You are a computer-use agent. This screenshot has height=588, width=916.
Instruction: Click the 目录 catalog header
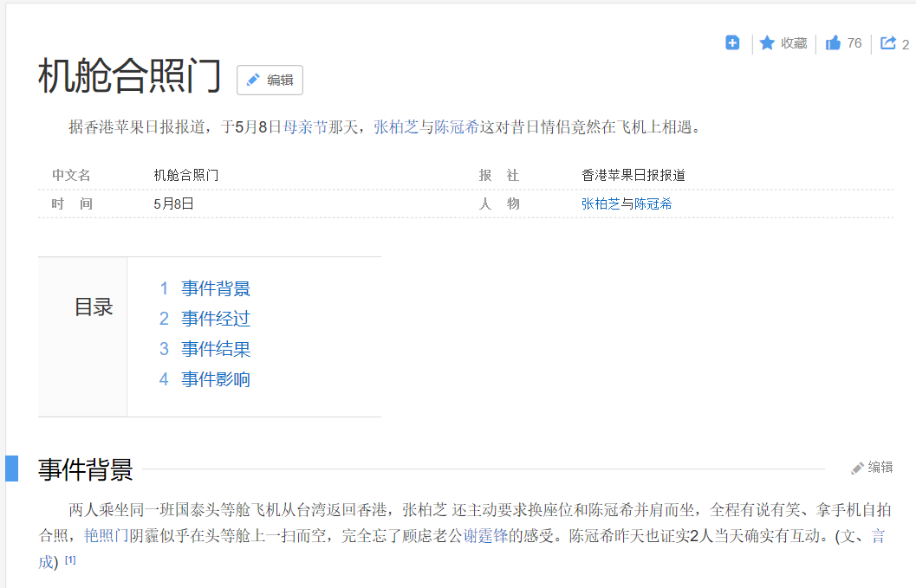(94, 307)
